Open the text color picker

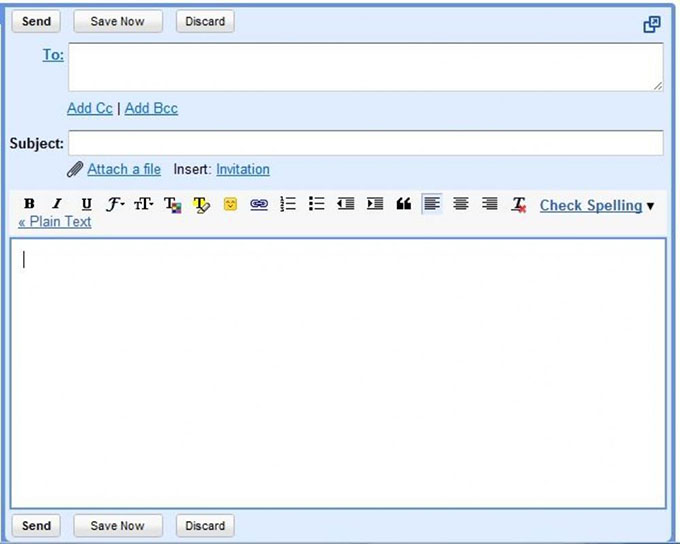point(173,204)
